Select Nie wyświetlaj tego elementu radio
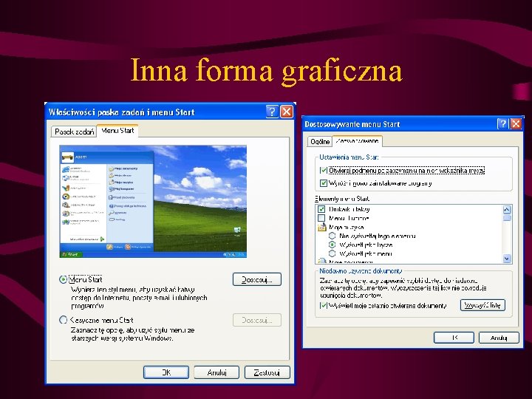 tap(332, 236)
